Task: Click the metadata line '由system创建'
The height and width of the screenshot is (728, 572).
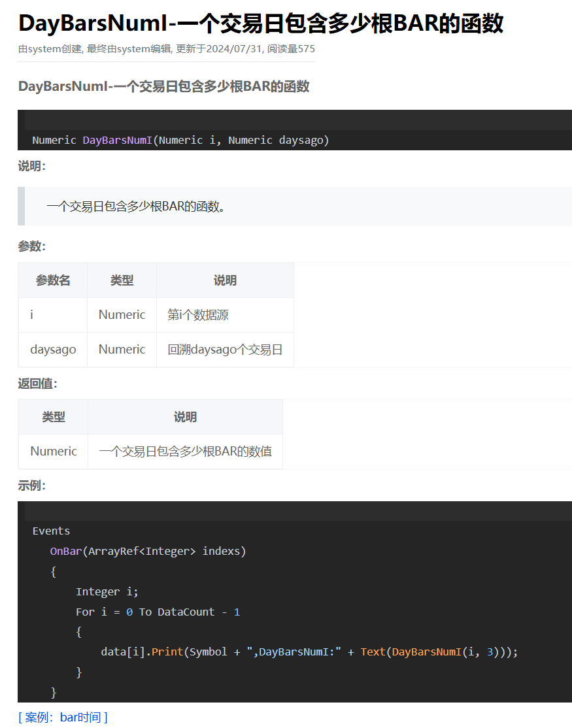Action: [x=50, y=49]
